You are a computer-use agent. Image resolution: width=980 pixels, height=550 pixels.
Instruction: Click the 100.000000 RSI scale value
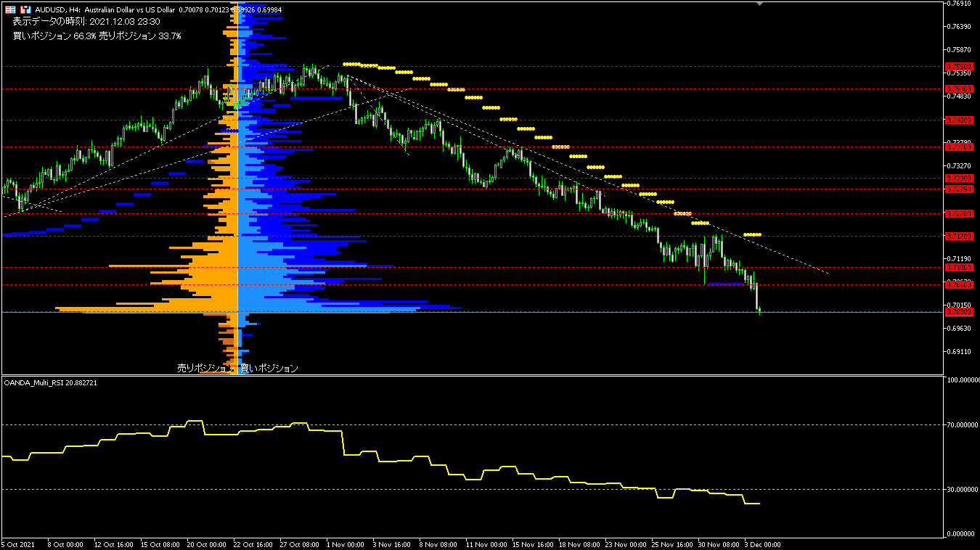pyautogui.click(x=963, y=379)
